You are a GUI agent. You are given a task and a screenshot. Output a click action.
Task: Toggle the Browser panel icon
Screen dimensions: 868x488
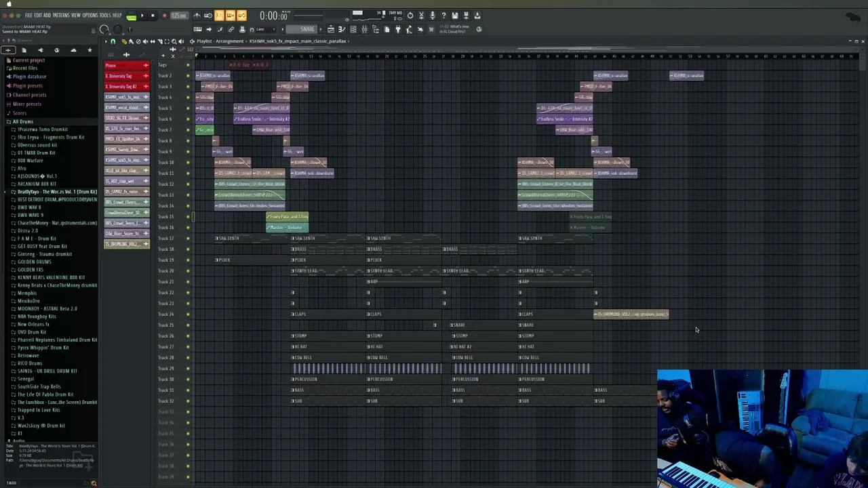coord(376,29)
